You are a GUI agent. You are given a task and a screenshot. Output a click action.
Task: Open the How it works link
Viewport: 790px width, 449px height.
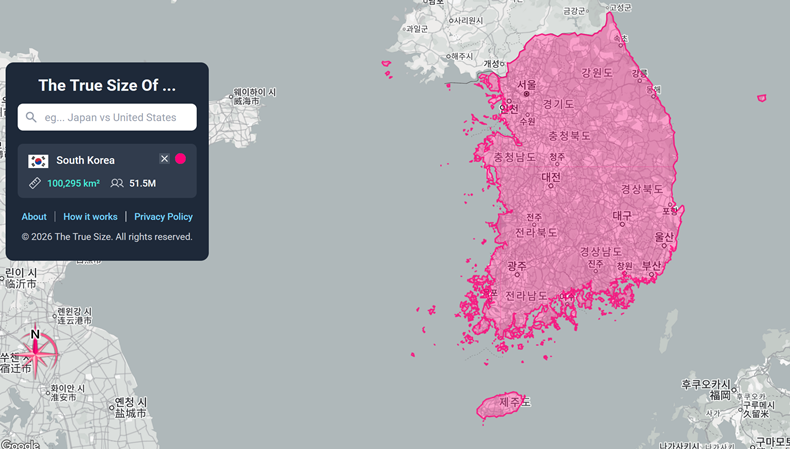[x=90, y=217]
